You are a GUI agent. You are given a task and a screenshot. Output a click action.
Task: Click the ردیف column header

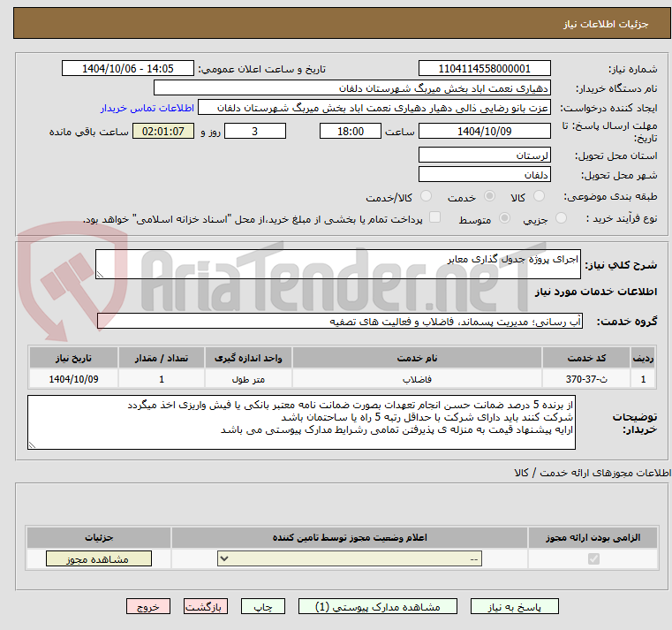(643, 358)
